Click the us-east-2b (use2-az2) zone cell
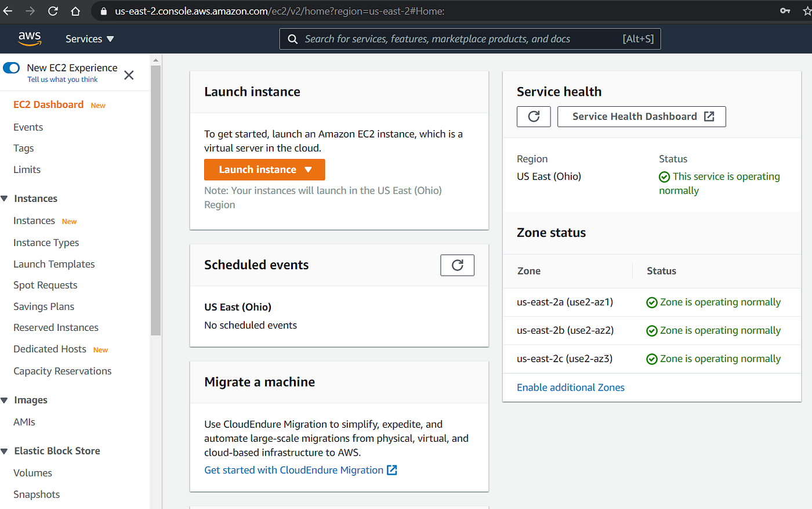The image size is (812, 509). point(565,330)
